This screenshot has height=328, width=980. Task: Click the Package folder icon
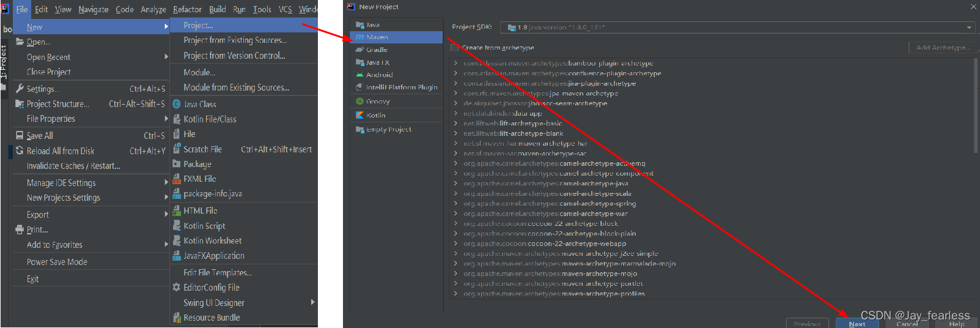(x=177, y=164)
